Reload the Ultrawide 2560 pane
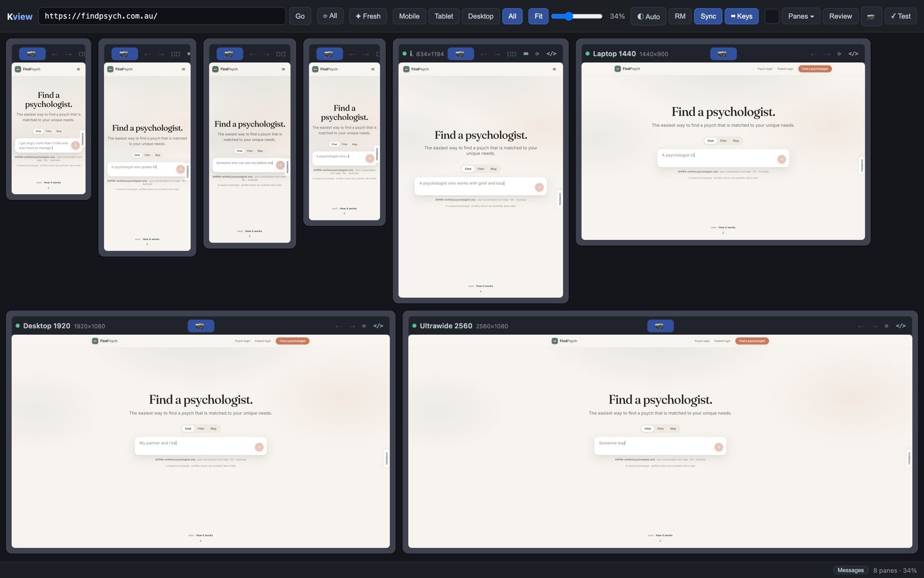The width and height of the screenshot is (924, 578). [886, 326]
